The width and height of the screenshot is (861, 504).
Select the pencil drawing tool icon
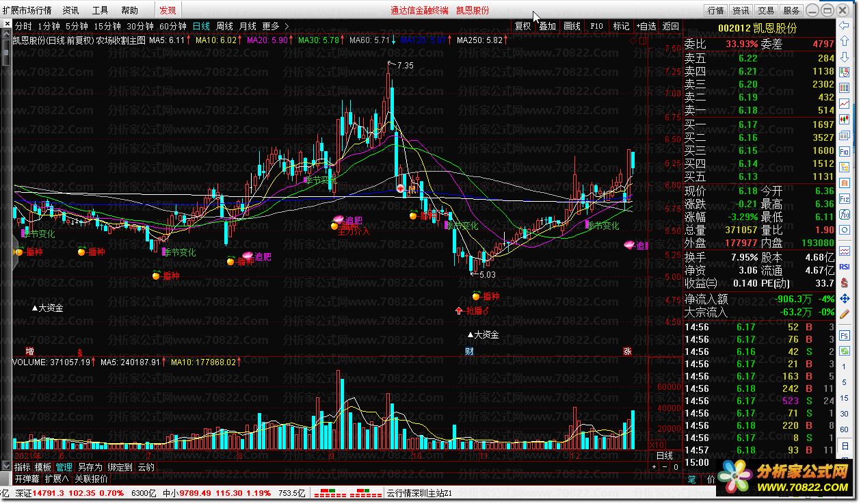tap(845, 315)
